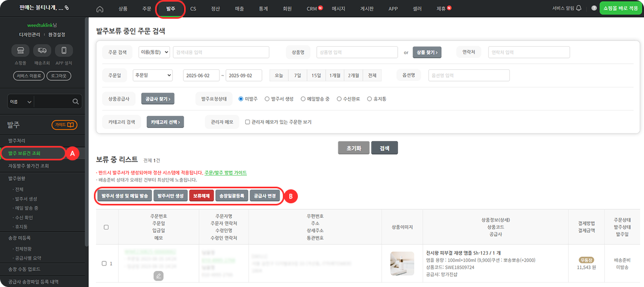Click green 쇼핑몰 바로 적용 button
Screen dimensions: 644x287
(619, 9)
